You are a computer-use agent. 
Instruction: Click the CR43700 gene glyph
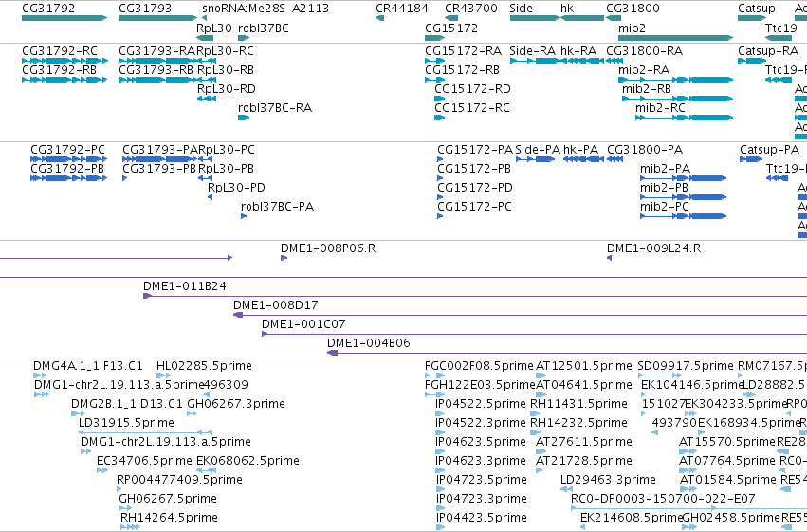[x=451, y=18]
